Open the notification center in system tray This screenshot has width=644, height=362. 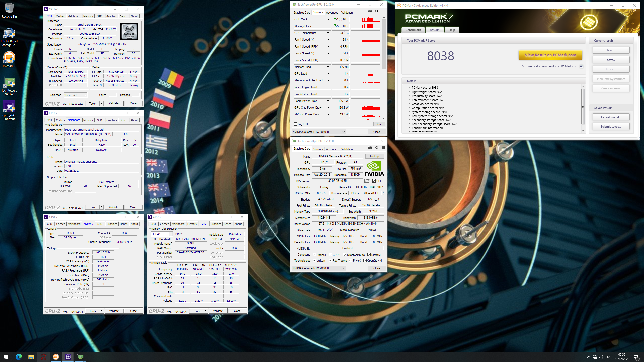(x=636, y=357)
